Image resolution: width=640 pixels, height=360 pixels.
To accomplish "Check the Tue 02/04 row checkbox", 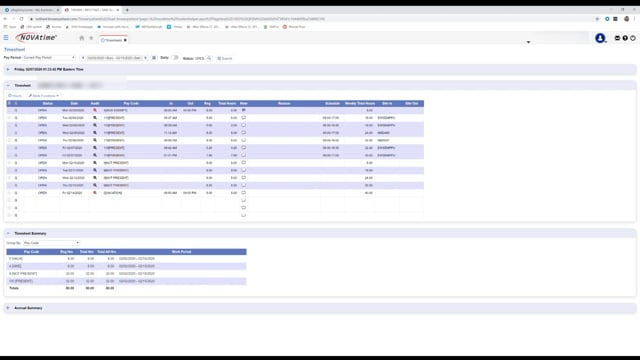I will pyautogui.click(x=9, y=118).
